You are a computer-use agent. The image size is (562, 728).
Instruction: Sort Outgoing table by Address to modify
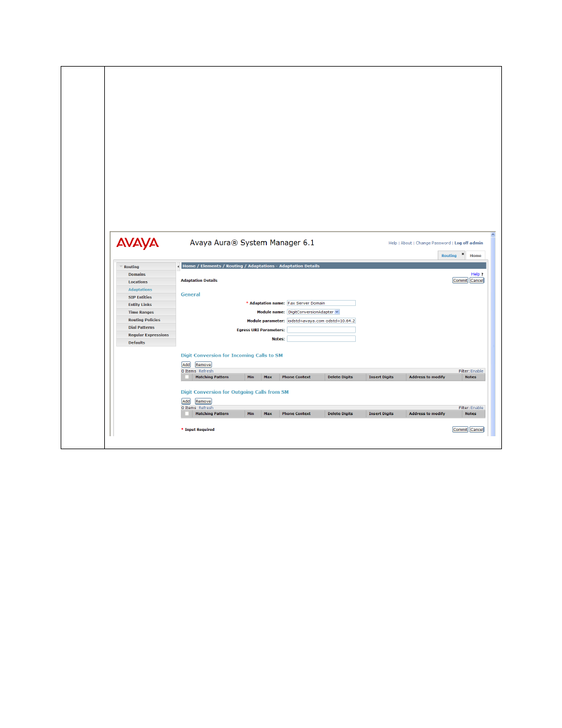click(427, 414)
